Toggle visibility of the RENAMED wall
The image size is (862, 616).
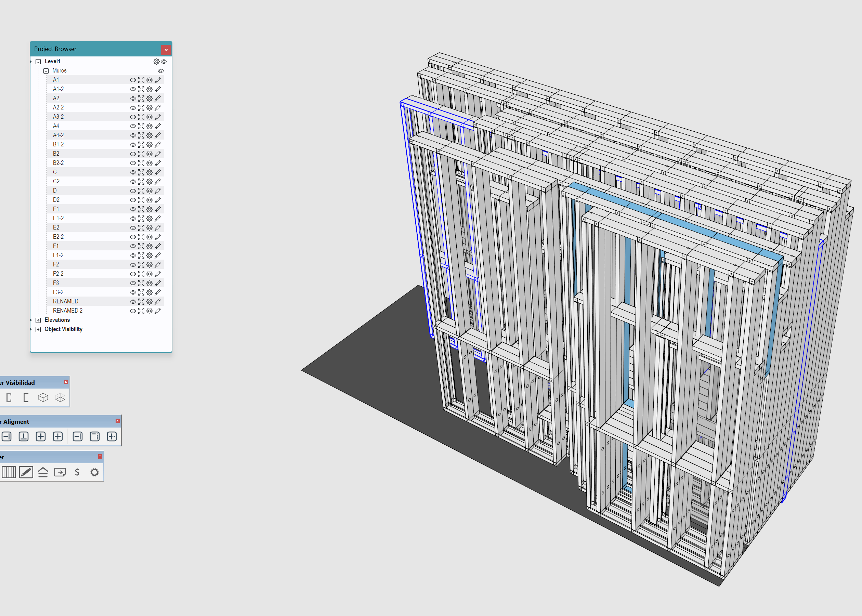coord(133,301)
